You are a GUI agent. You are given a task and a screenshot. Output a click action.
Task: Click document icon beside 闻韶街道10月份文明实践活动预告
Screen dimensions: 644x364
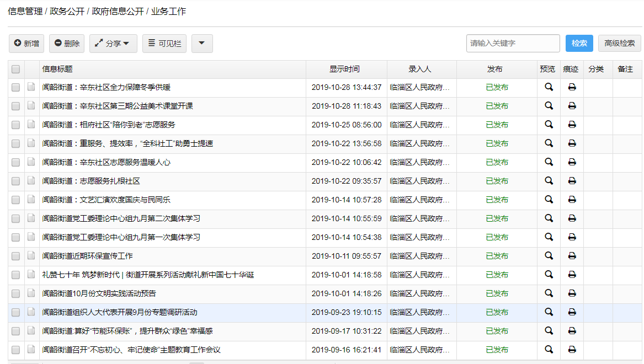pyautogui.click(x=31, y=293)
